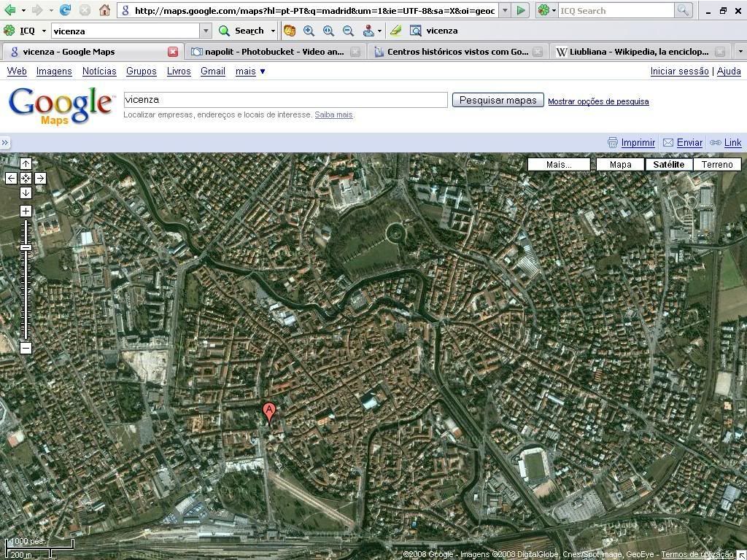Pan the map left with the arrow button
This screenshot has height=560, width=747.
(x=11, y=178)
